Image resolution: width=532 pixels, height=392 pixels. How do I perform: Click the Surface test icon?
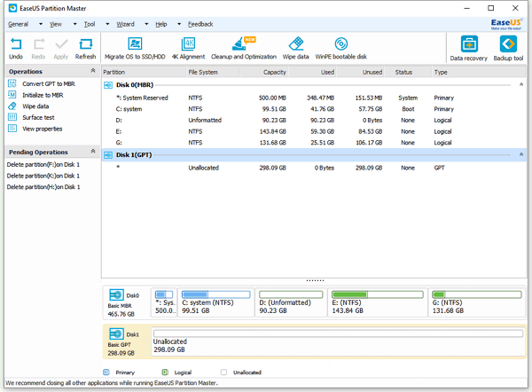coord(12,117)
